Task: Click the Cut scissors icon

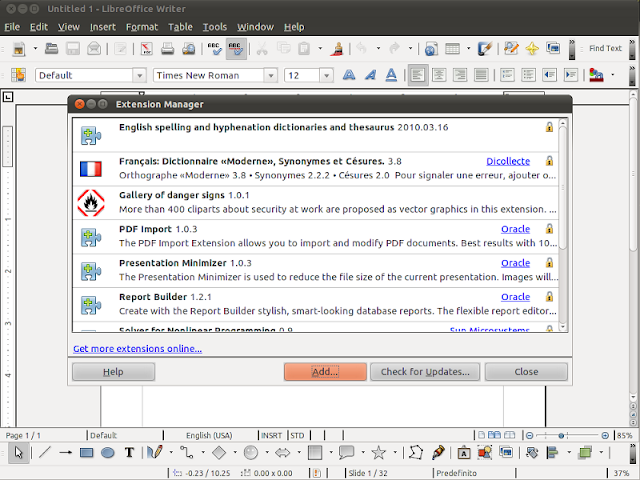Action: 262,49
